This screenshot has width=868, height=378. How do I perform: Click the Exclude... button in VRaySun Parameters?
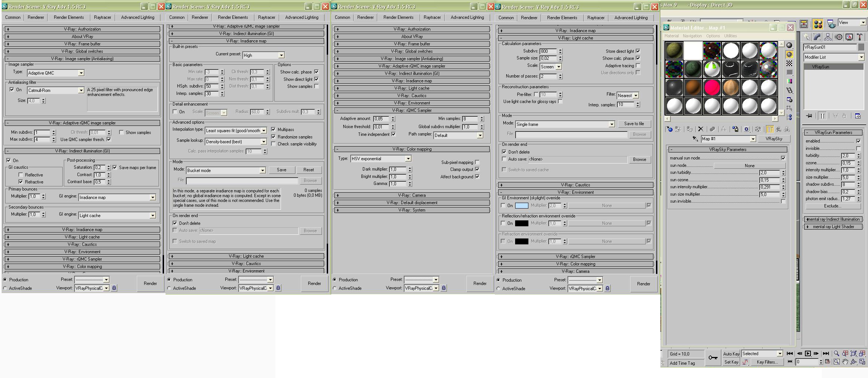[x=832, y=206]
